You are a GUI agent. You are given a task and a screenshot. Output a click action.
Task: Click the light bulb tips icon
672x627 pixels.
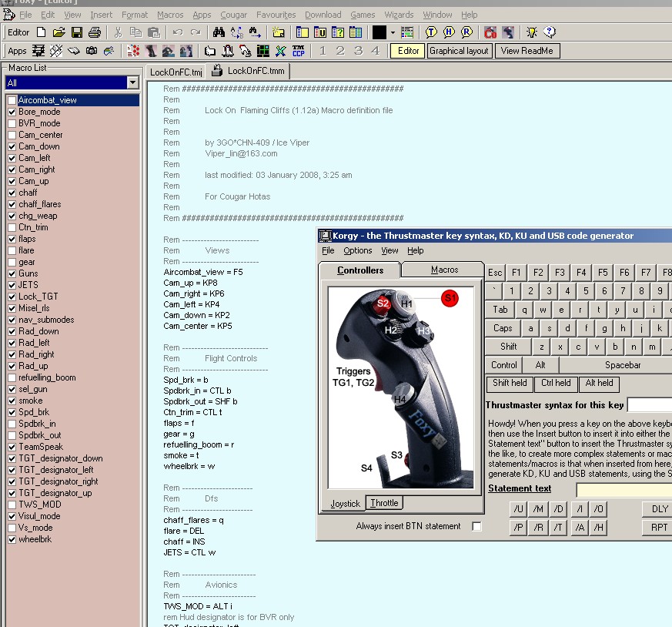531,32
